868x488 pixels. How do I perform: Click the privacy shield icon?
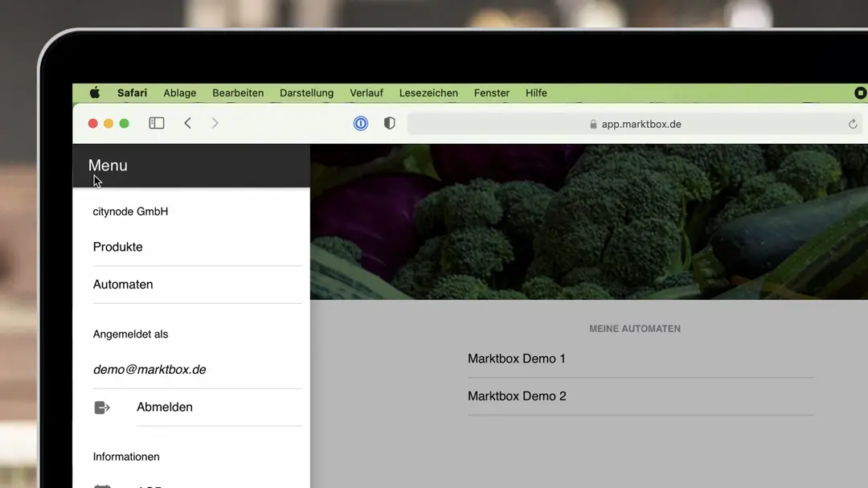click(390, 123)
